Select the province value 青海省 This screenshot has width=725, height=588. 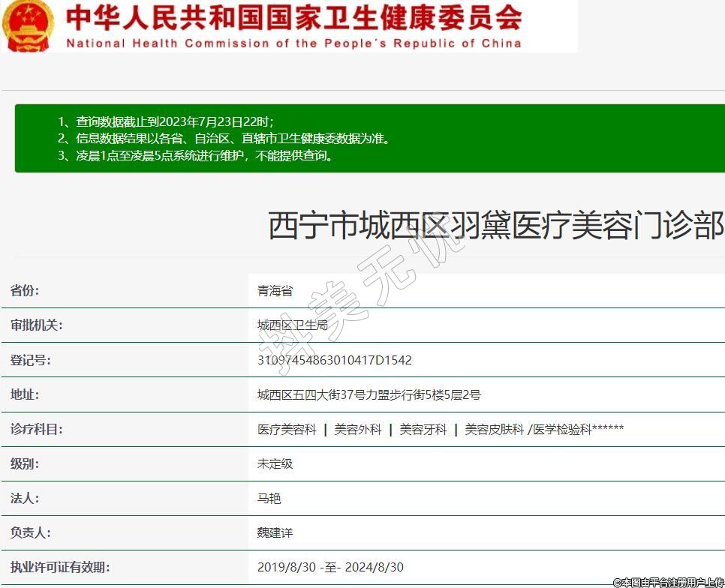[275, 291]
